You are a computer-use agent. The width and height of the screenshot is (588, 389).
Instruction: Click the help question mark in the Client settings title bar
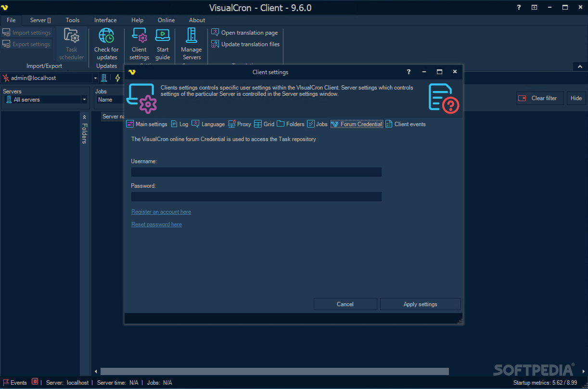(409, 72)
